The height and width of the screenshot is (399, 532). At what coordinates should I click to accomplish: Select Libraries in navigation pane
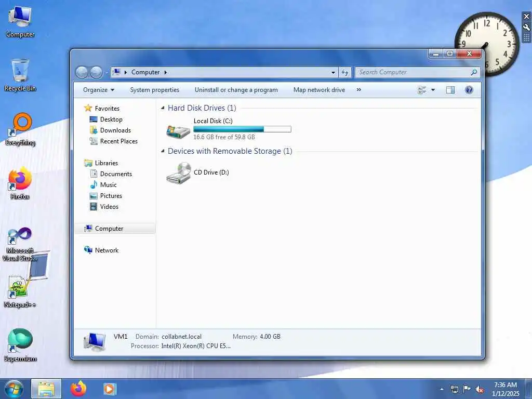click(x=106, y=163)
